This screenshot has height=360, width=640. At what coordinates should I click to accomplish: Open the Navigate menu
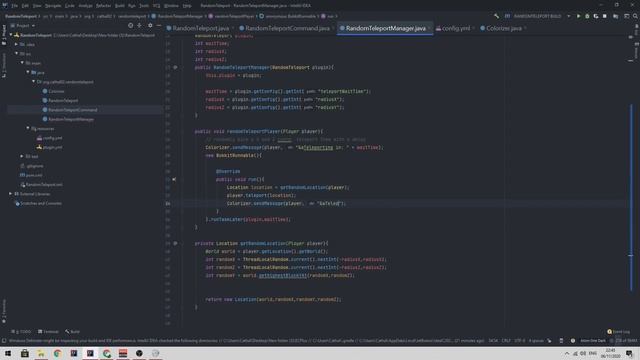tap(53, 6)
